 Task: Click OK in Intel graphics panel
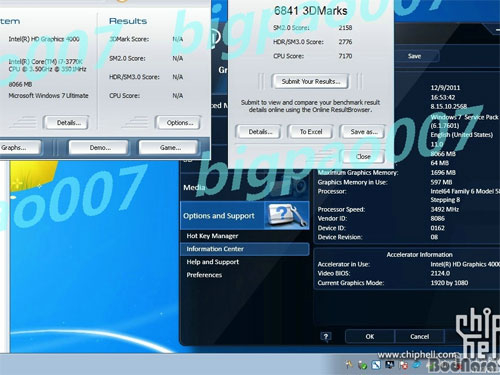[x=370, y=336]
